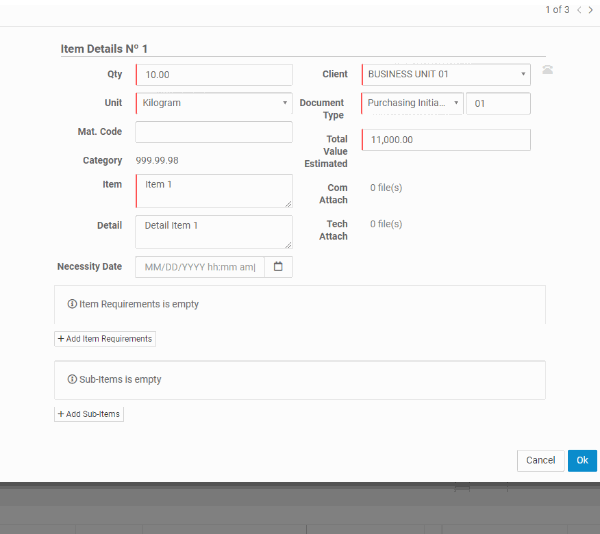Screen dimensions: 600x534
Task: Confirm with the Ok button
Action: tap(582, 460)
